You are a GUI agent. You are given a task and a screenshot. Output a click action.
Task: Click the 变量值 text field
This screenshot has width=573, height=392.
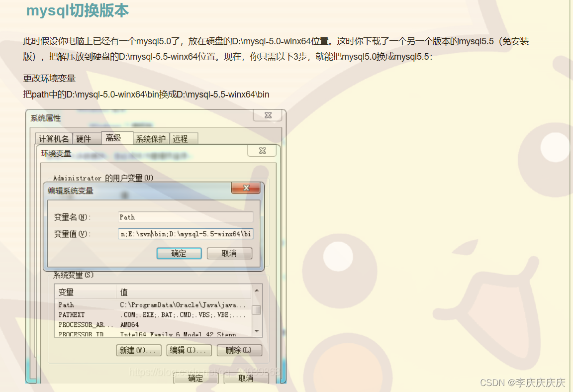185,234
